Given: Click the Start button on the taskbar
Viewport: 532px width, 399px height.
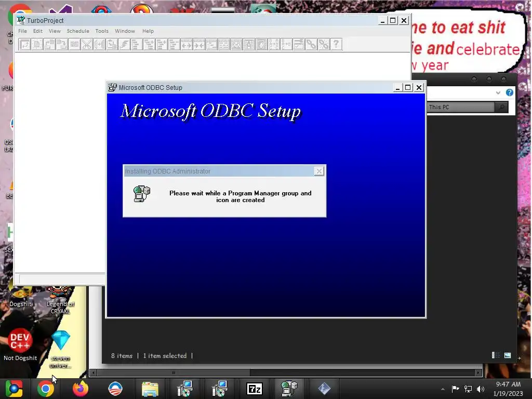Looking at the screenshot, I should point(14,389).
